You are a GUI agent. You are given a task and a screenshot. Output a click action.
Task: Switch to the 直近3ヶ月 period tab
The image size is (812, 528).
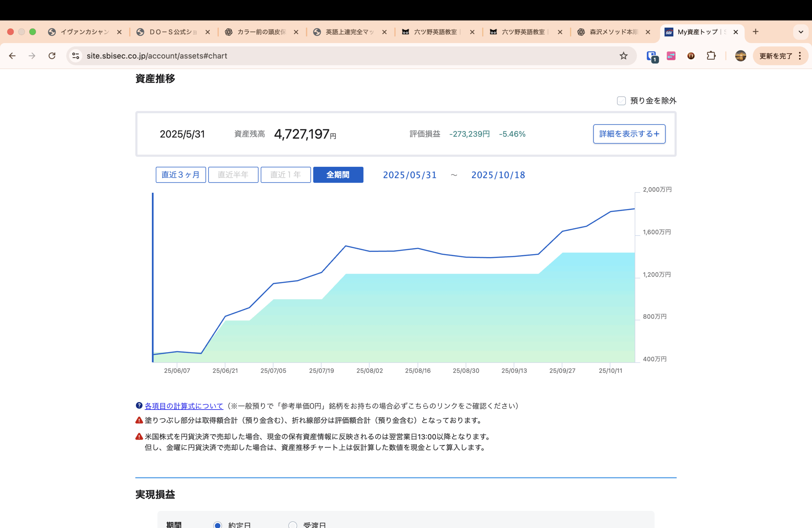click(x=180, y=175)
